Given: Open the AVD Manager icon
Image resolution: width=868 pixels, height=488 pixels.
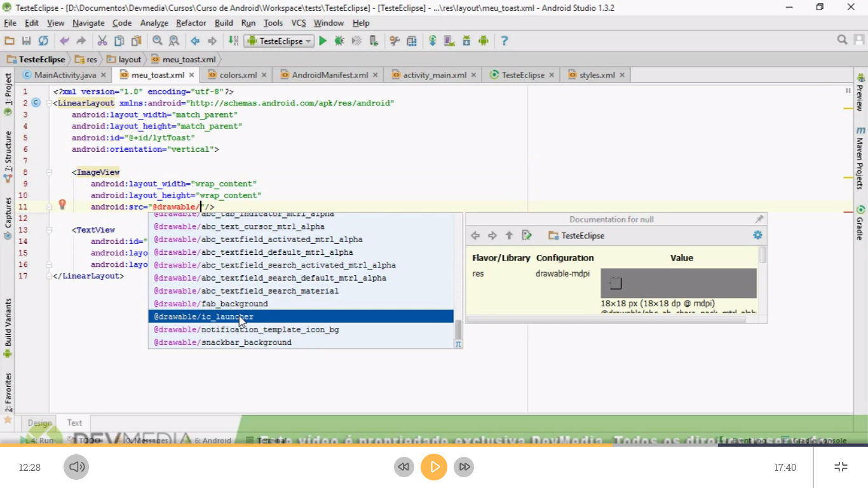Looking at the screenshot, I should (x=449, y=41).
